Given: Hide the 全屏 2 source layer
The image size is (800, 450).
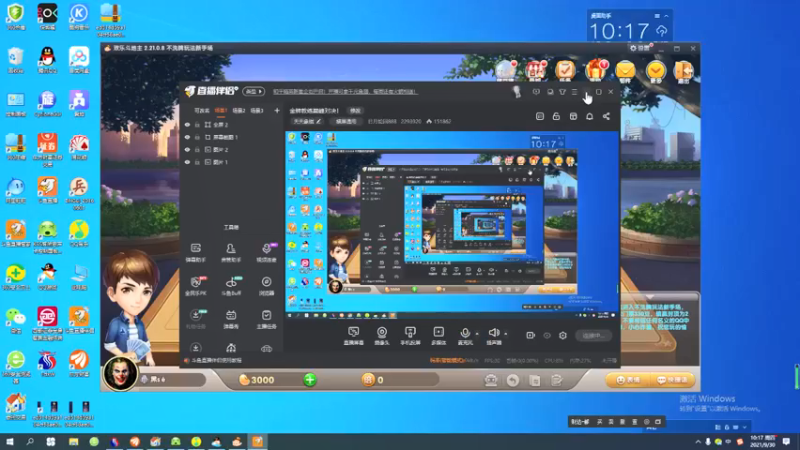Looking at the screenshot, I should 187,124.
